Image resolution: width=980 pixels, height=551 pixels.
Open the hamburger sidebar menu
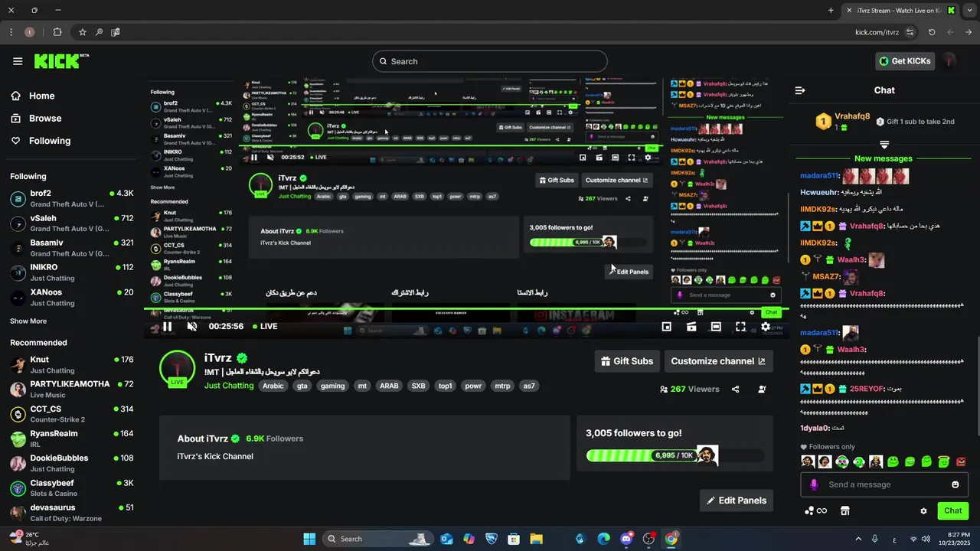pos(18,61)
